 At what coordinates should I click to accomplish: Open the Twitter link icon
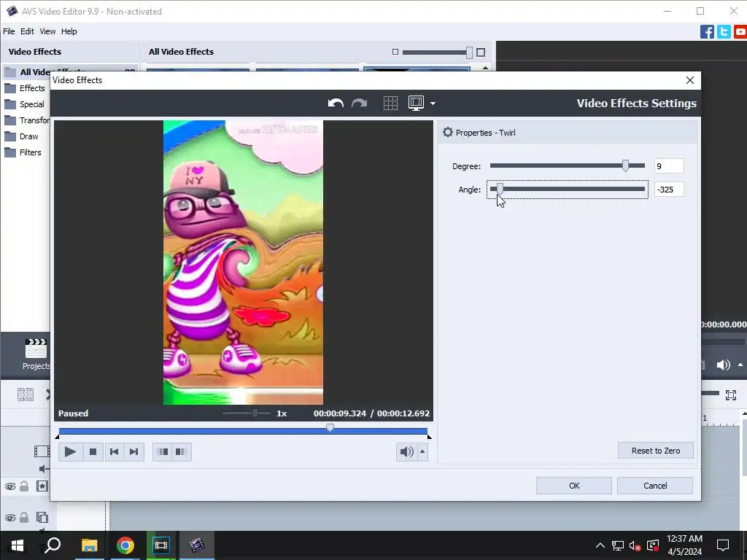tap(724, 32)
